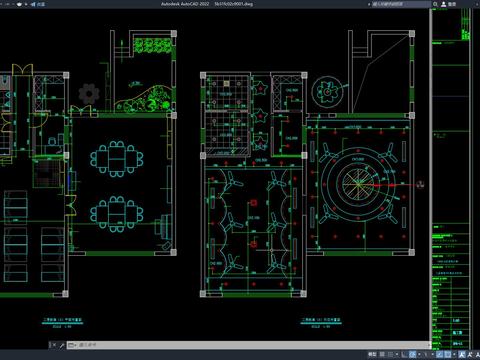Open the snap mode dropdown arrow
This screenshot has width=480, height=360.
pos(397,354)
